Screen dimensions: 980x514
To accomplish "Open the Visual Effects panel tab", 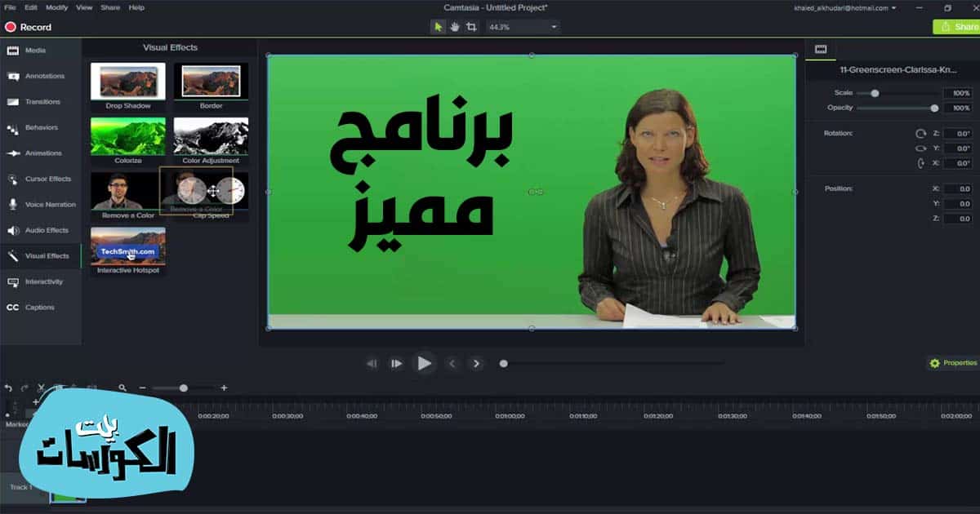I will [41, 256].
